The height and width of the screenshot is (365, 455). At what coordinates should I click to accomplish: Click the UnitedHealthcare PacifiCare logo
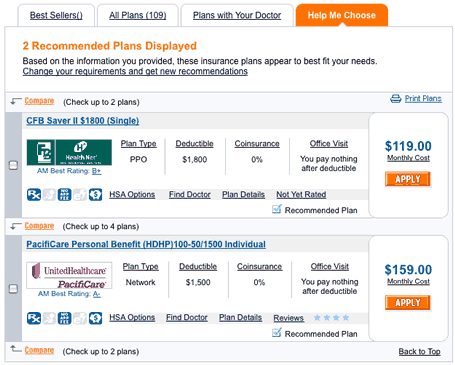(69, 275)
